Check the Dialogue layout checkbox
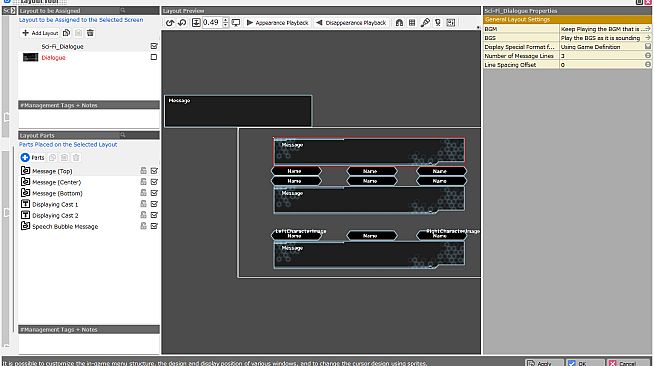This screenshot has height=366, width=654. tap(154, 57)
